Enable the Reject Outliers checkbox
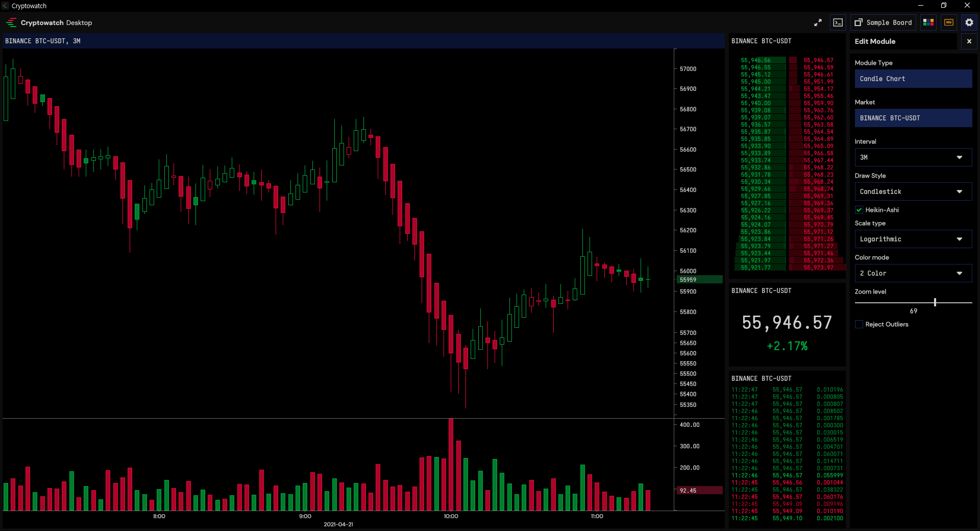Viewport: 980px width, 531px height. click(859, 324)
